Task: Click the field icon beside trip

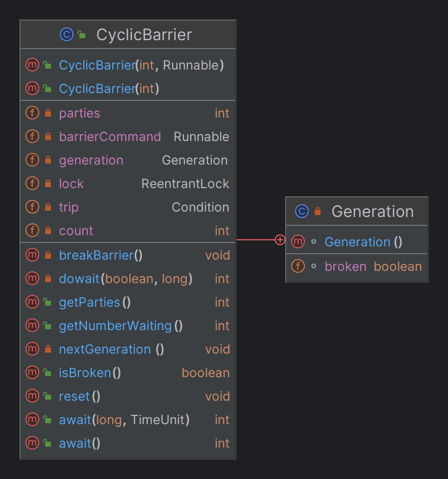Action: pos(32,207)
